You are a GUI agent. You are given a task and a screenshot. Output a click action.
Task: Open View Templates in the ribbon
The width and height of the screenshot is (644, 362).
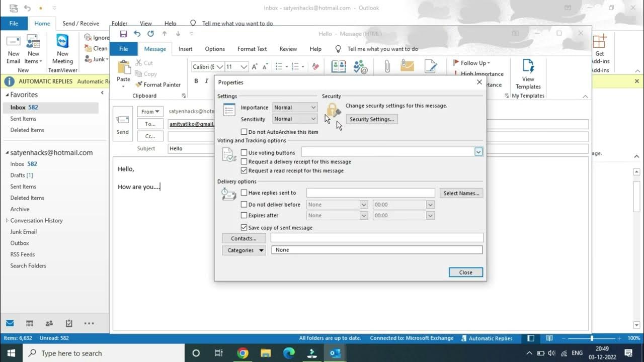(528, 74)
